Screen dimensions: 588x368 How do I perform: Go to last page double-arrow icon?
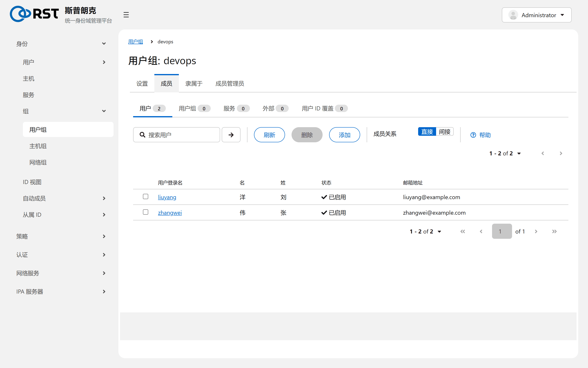tap(554, 231)
